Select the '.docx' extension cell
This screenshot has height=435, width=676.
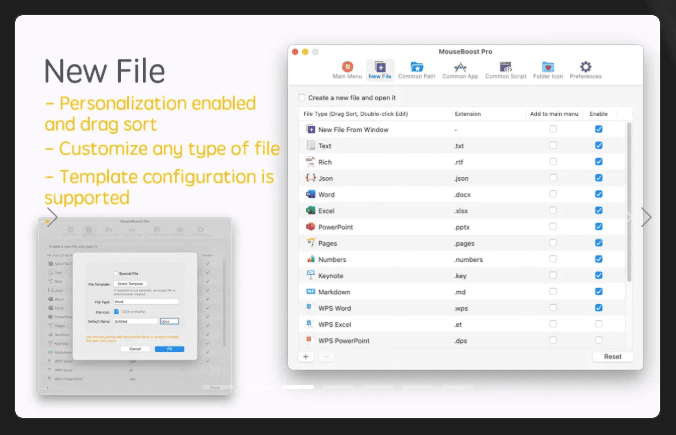point(462,194)
